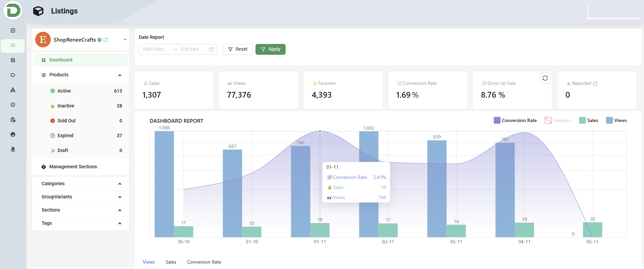Screen dimensions: 644x269
Task: Open the Amazon sidebar icon
Action: pos(13,149)
